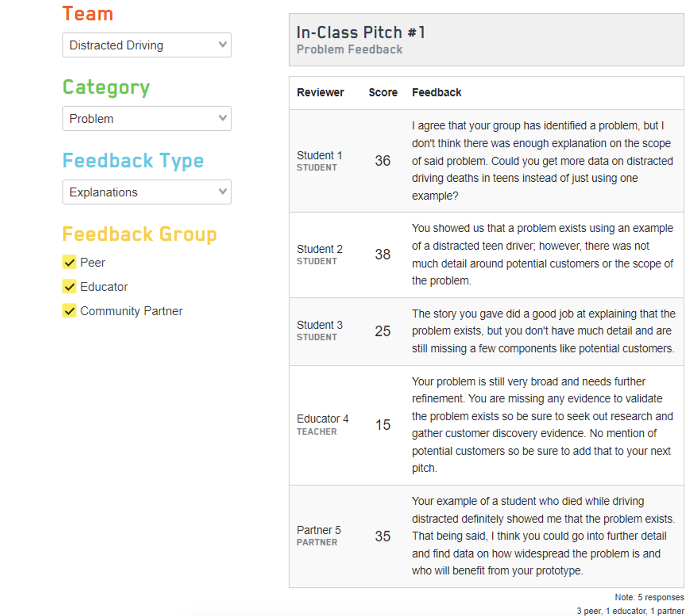693x616 pixels.
Task: Disable the Community Partner checkbox
Action: pos(69,311)
